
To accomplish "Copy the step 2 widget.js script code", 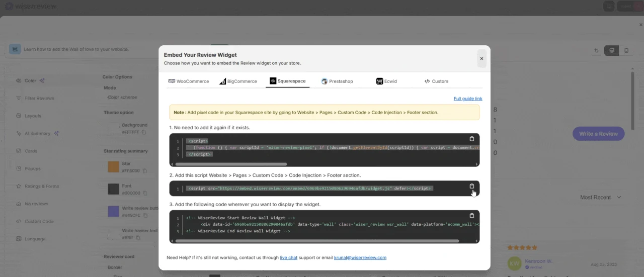I will pos(472,186).
